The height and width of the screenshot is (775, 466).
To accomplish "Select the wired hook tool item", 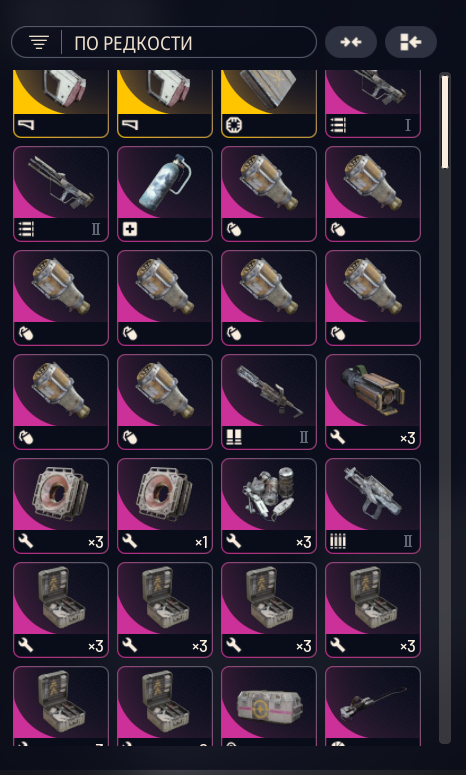I will tap(373, 706).
